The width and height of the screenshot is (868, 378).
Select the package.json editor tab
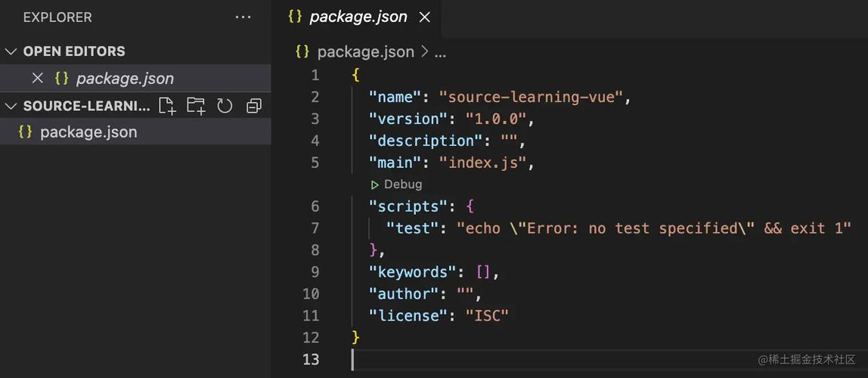point(358,17)
